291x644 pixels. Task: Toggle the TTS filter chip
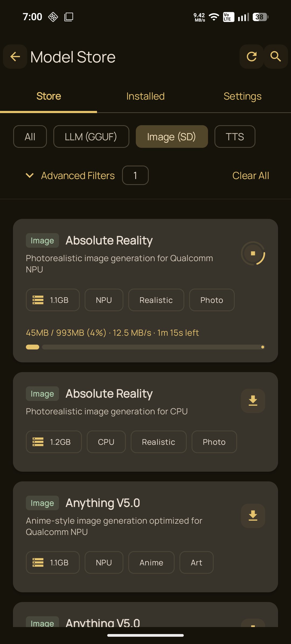pos(235,137)
